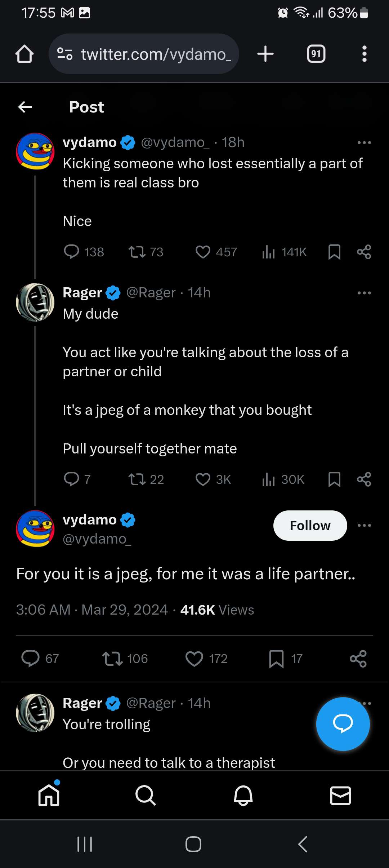Screen dimensions: 389x868
Task: Open more options on Rager's 'My dude' reply
Action: tap(364, 293)
